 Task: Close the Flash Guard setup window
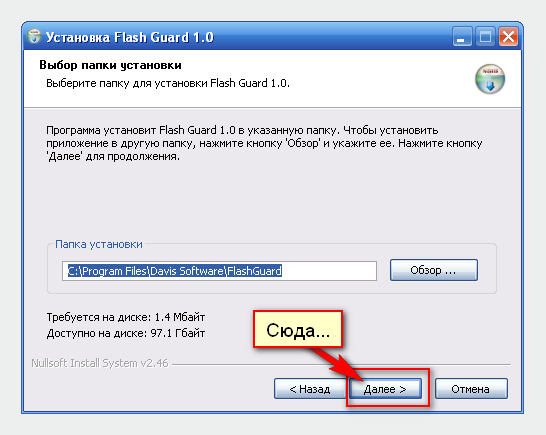508,36
